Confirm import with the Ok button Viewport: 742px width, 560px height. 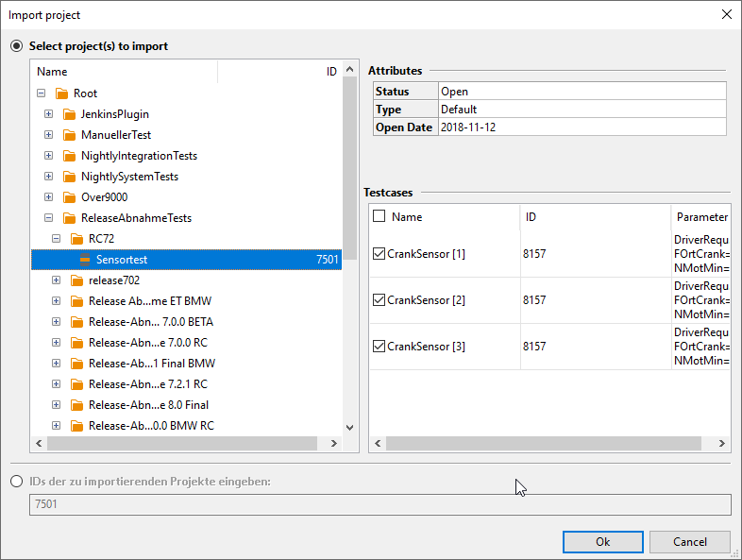(x=603, y=542)
